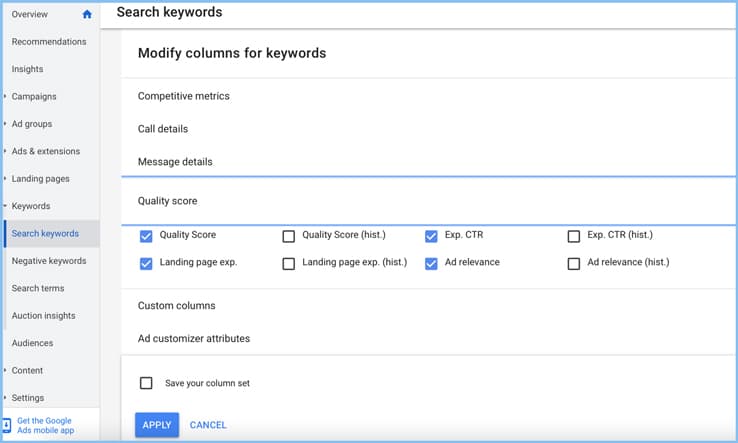Uncheck the Exp. CTR checkbox
Screen dimensions: 738x443
(431, 236)
